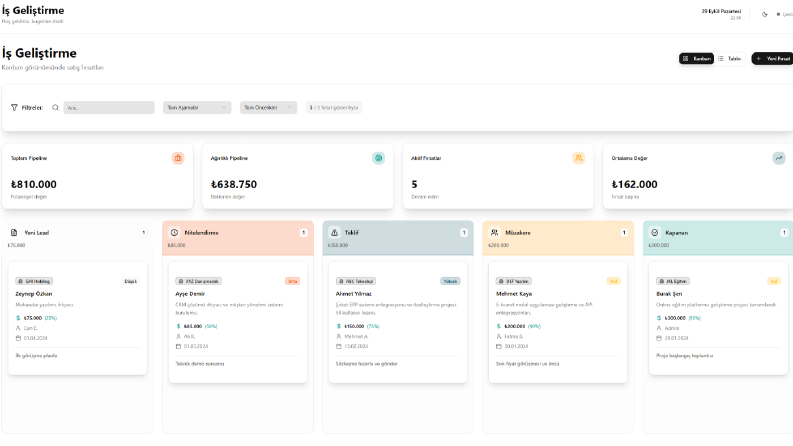Expand the Tüm Öncelikler dropdown
The width and height of the screenshot is (793, 446).
coord(268,108)
